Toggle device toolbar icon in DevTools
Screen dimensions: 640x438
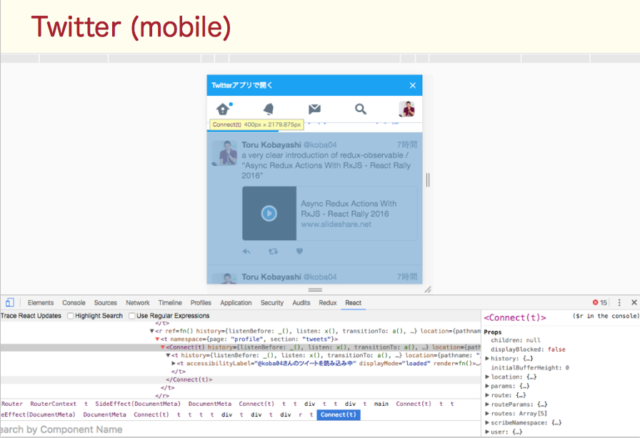[x=9, y=302]
